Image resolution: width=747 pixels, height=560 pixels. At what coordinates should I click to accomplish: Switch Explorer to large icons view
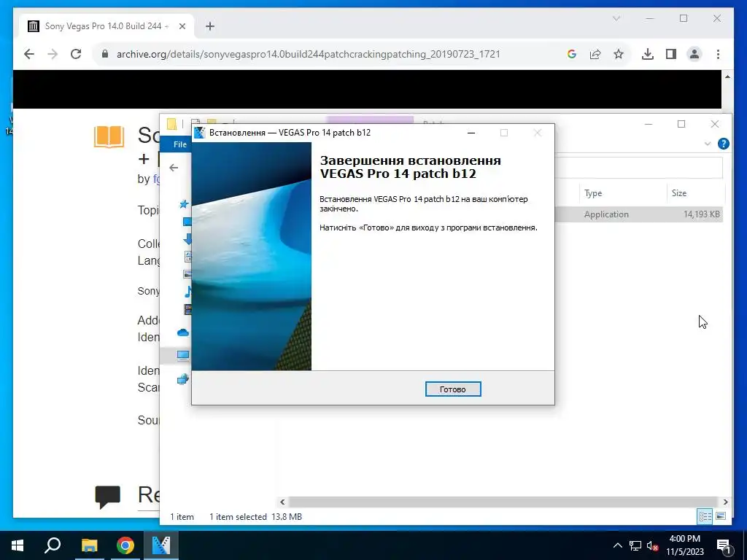coord(721,516)
